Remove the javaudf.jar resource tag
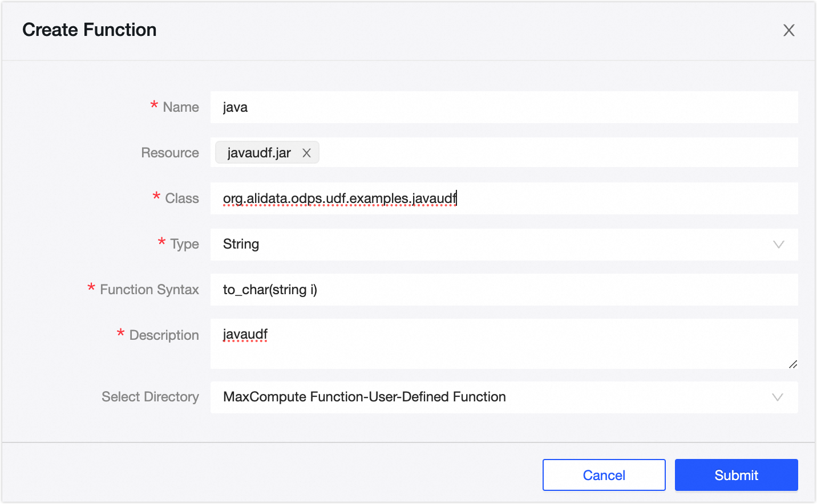 [x=306, y=153]
